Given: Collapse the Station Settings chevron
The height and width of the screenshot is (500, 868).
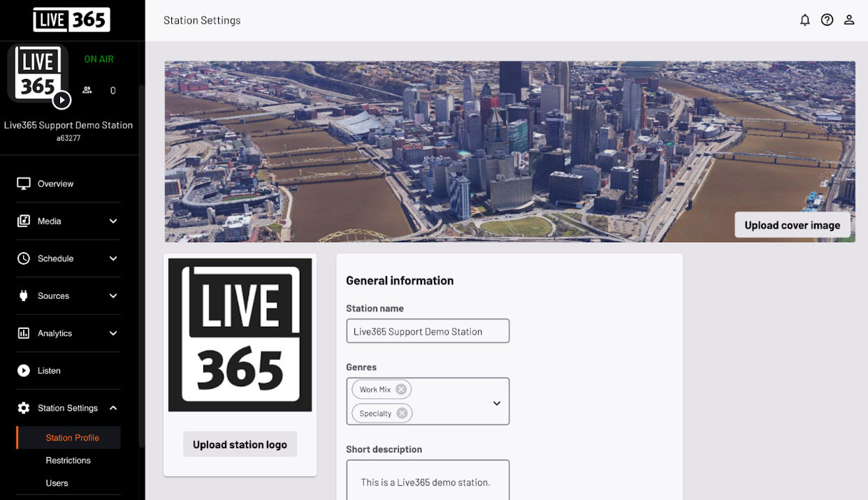Looking at the screenshot, I should click(113, 408).
